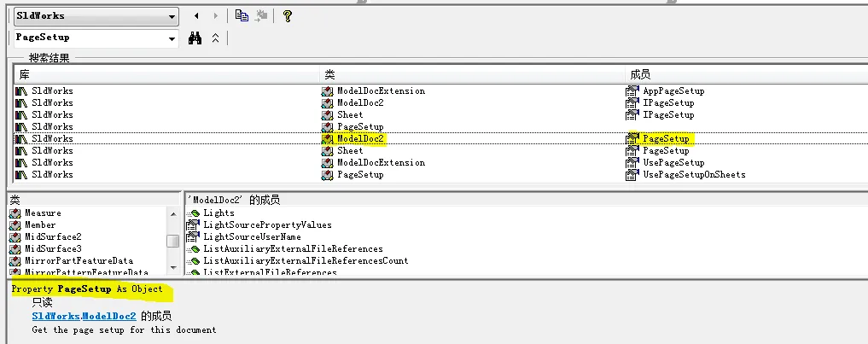The image size is (868, 344).
Task: Copy to clipboard toolbar icon
Action: (x=242, y=15)
